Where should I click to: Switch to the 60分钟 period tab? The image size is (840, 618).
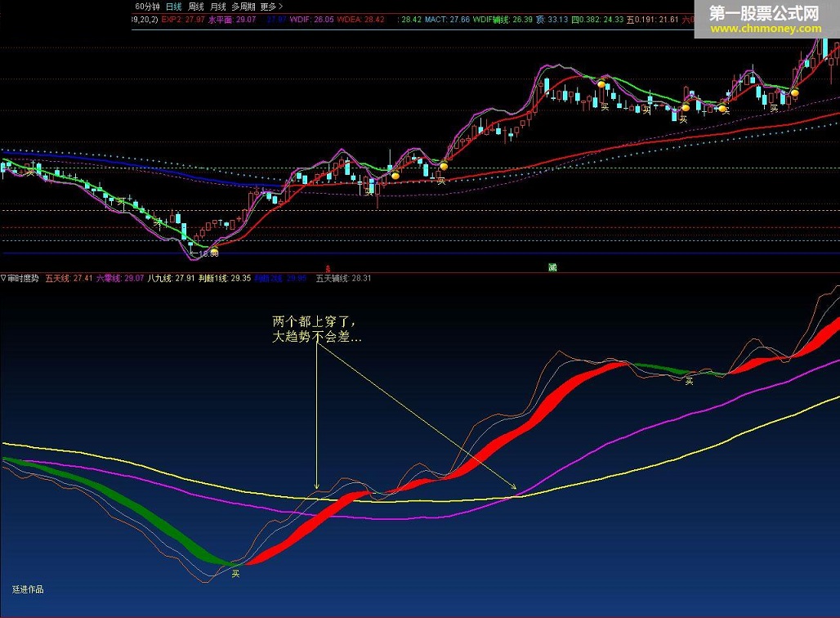coord(147,7)
